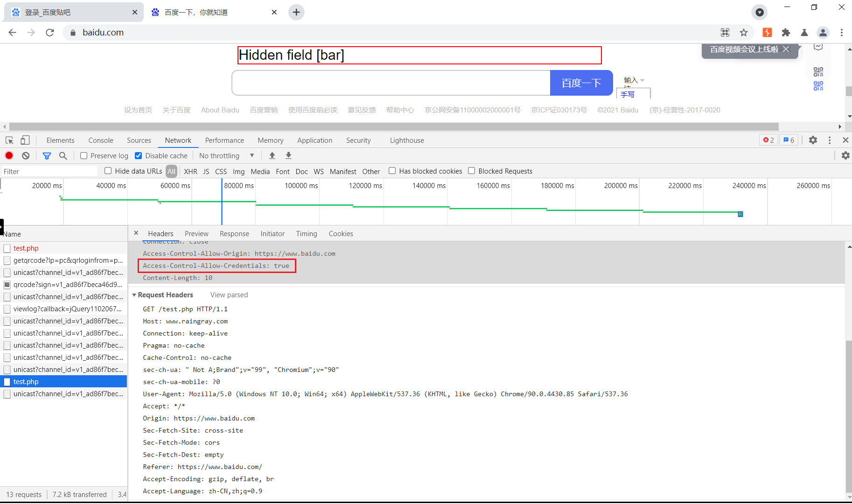Enable Preserve log checkbox
The width and height of the screenshot is (852, 504).
click(84, 155)
